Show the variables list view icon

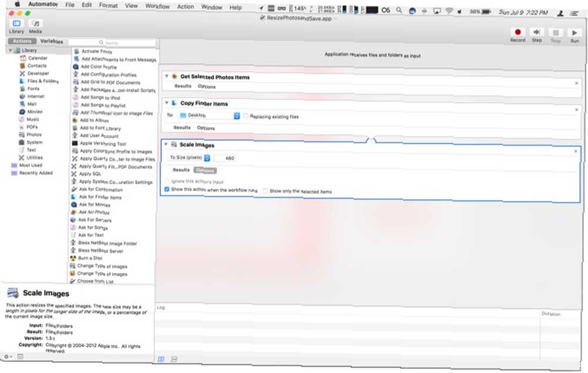[x=174, y=359]
